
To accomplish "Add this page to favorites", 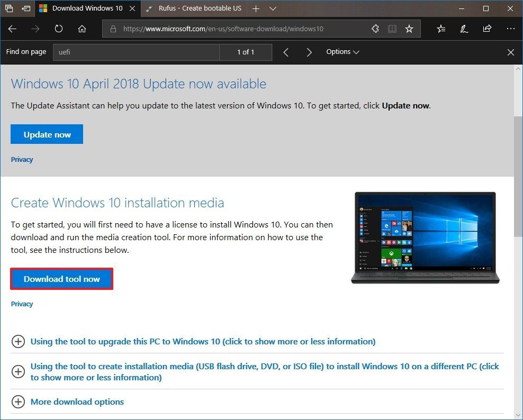I will tap(409, 29).
